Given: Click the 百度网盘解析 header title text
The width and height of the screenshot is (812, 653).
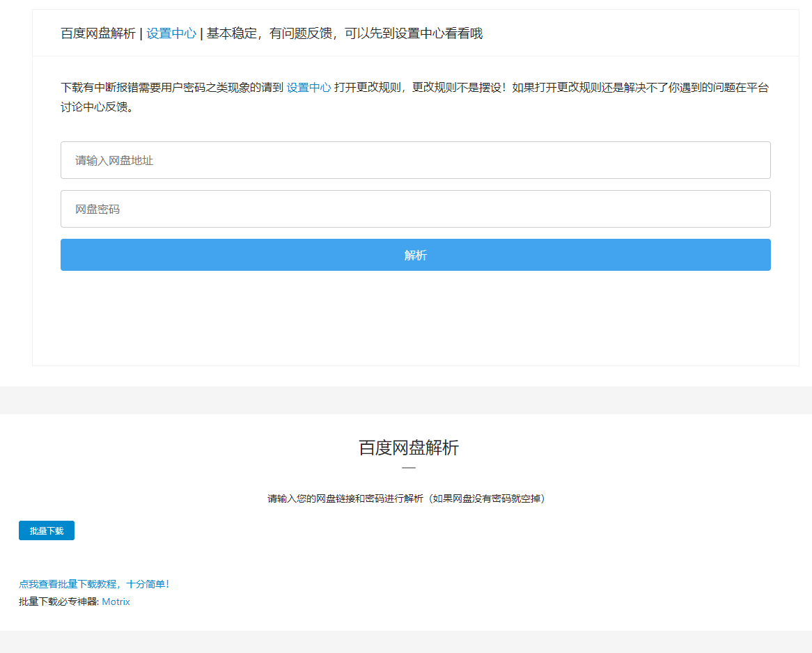Looking at the screenshot, I should click(x=96, y=33).
